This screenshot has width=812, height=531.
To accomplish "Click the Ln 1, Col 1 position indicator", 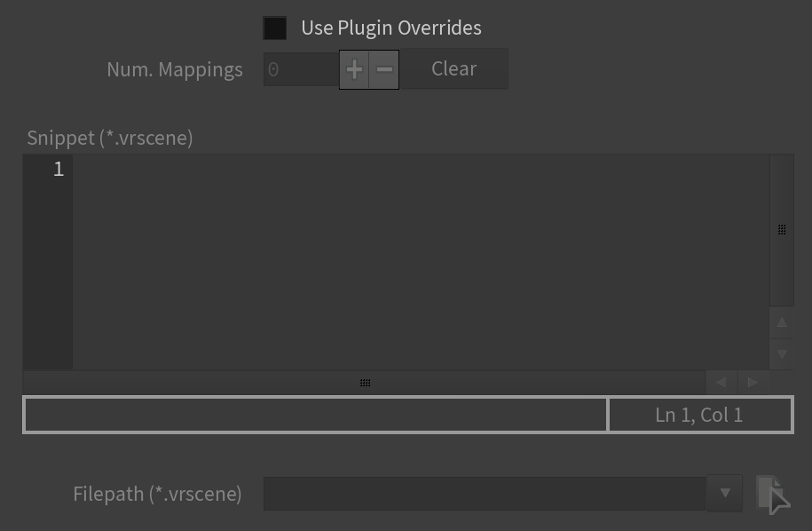I will [x=699, y=415].
